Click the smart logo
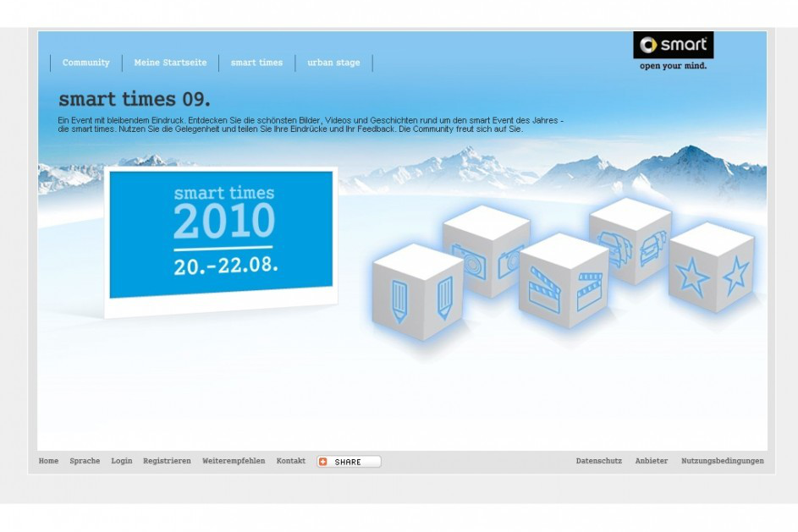The height and width of the screenshot is (532, 798). click(x=674, y=51)
